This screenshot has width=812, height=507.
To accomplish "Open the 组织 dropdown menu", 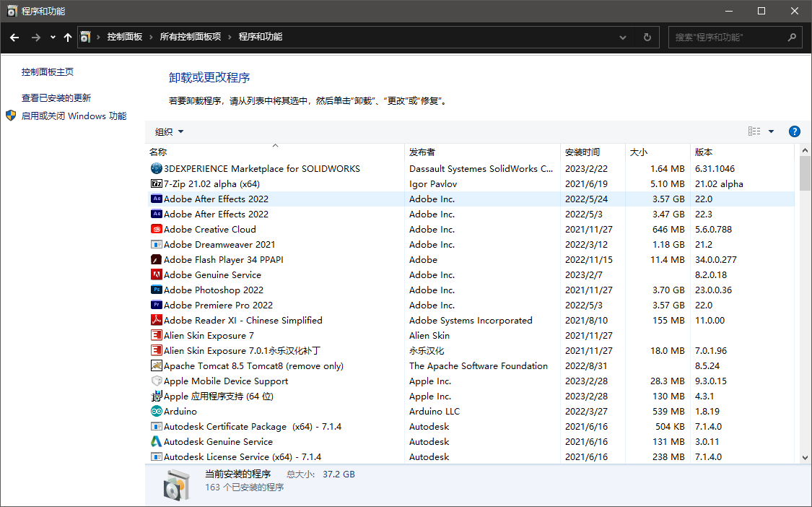I will click(170, 131).
